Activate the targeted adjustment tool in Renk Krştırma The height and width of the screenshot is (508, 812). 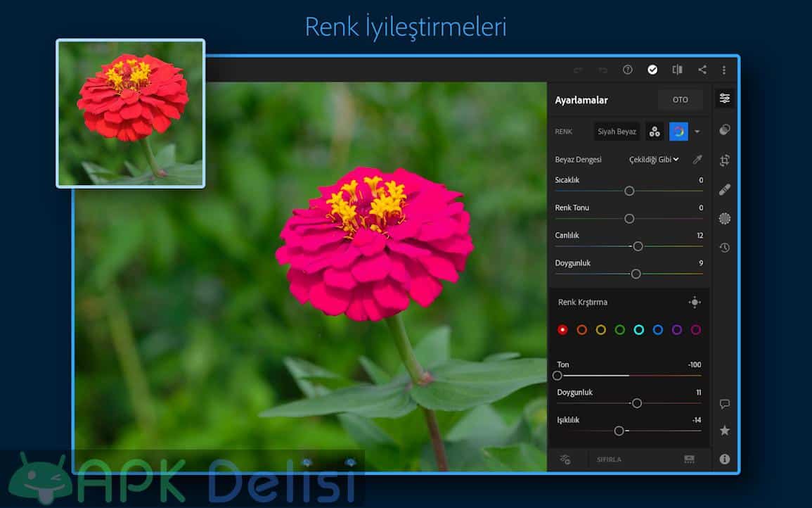[x=695, y=303]
